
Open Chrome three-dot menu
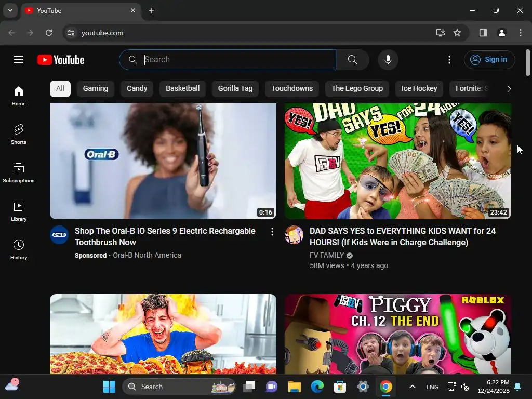(521, 33)
